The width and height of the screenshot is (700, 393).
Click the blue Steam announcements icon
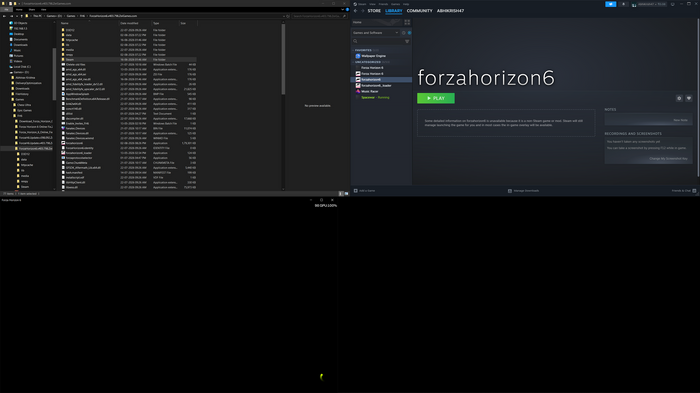(x=611, y=4)
